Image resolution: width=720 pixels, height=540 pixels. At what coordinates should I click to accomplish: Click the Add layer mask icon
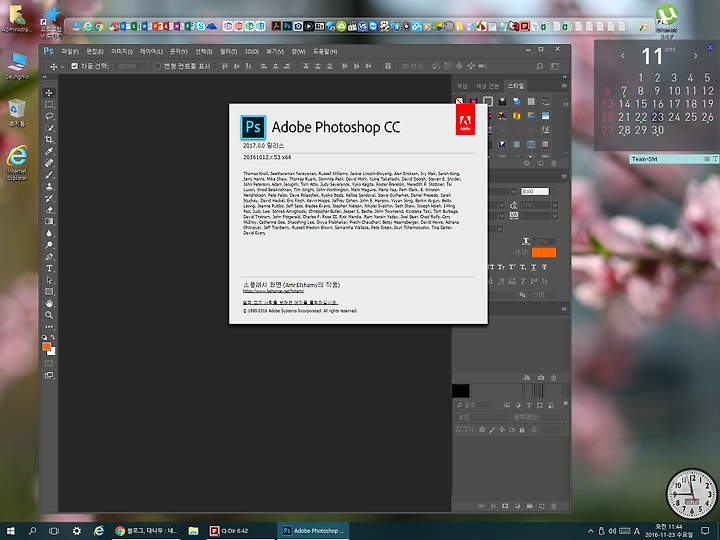click(505, 506)
